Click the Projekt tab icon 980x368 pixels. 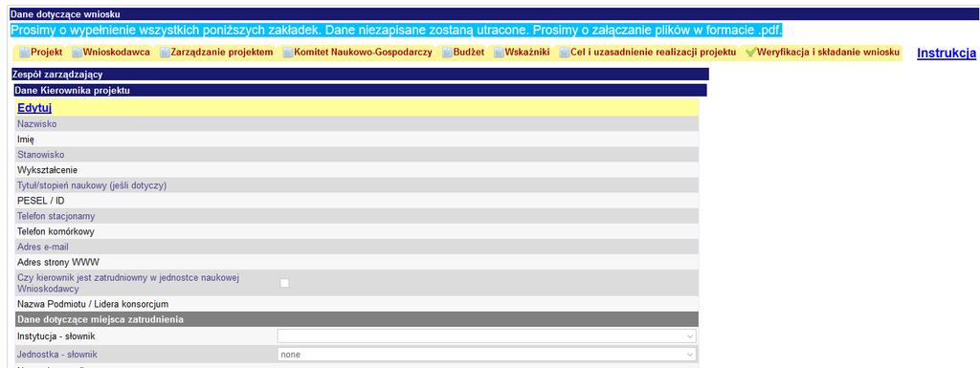[x=24, y=53]
